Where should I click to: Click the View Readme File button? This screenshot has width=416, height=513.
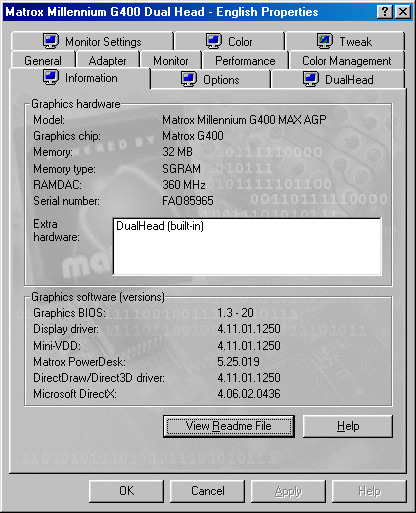[x=229, y=426]
